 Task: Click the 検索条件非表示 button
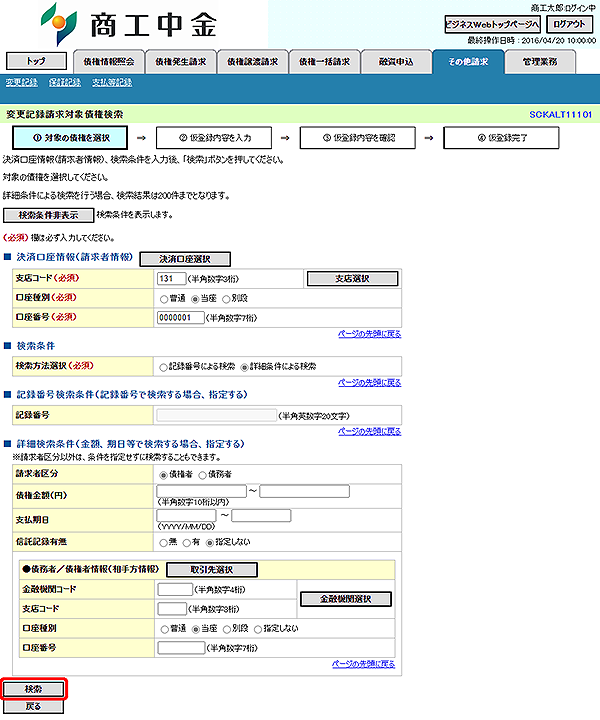[x=48, y=215]
